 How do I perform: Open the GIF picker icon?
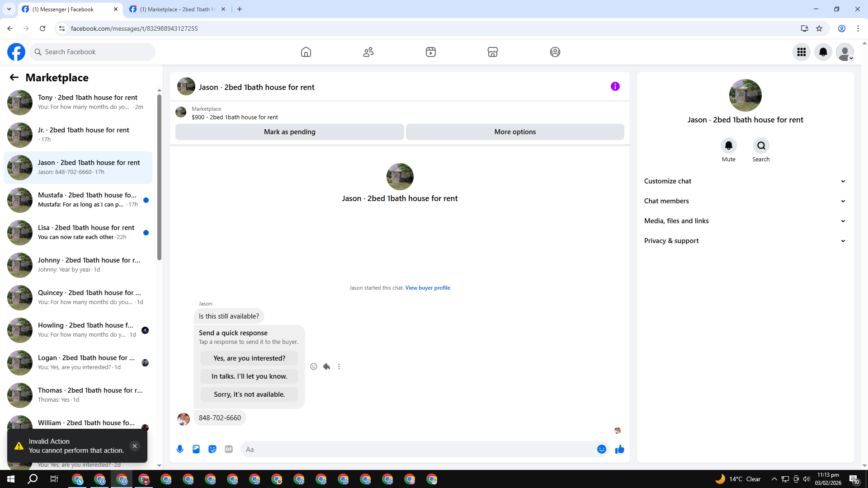[x=229, y=449]
